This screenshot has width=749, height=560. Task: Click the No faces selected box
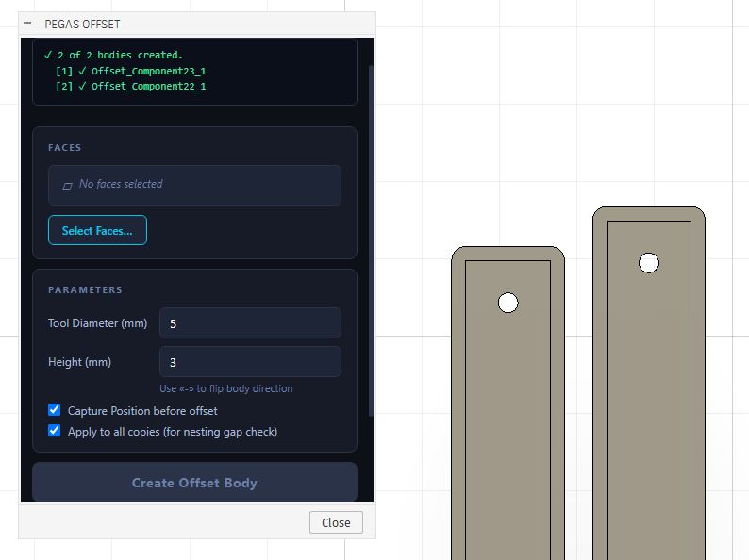(194, 185)
